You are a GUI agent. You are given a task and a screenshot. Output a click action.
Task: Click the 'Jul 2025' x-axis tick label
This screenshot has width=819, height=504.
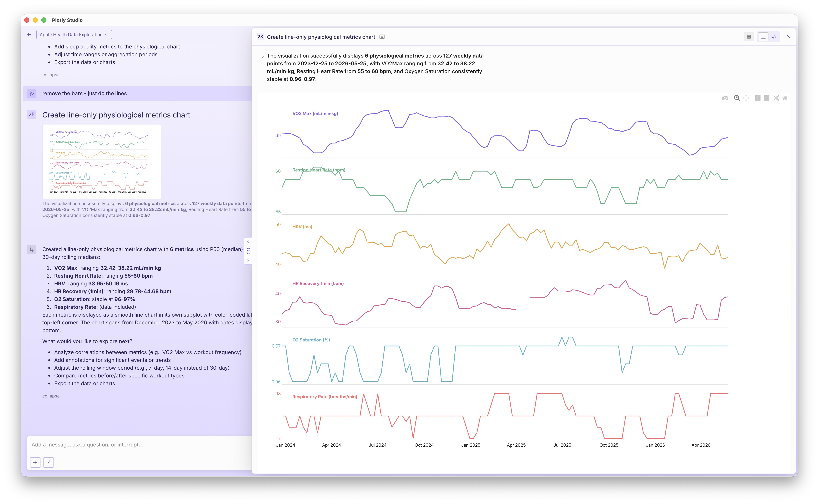(x=562, y=445)
